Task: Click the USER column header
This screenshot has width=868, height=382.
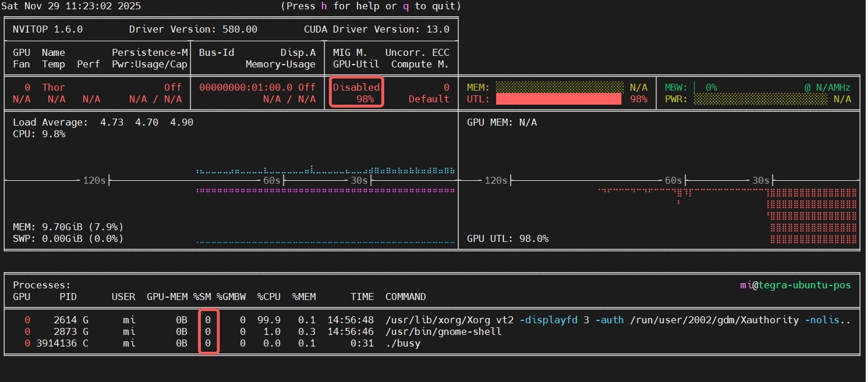Action: pyautogui.click(x=123, y=297)
